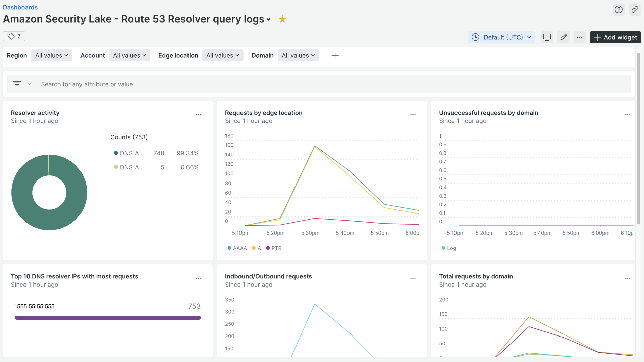
Task: Click the Add widget button
Action: pos(615,37)
